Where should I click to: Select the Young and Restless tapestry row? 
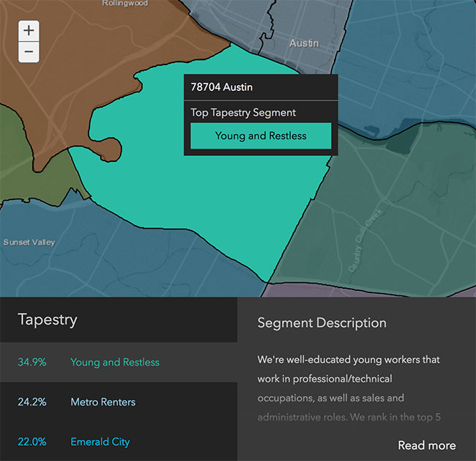point(119,362)
